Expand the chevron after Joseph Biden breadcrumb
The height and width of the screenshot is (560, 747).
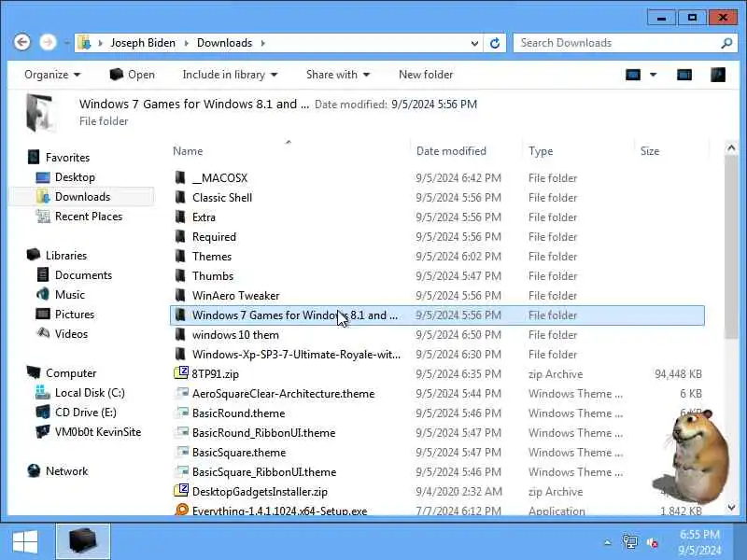coord(186,43)
